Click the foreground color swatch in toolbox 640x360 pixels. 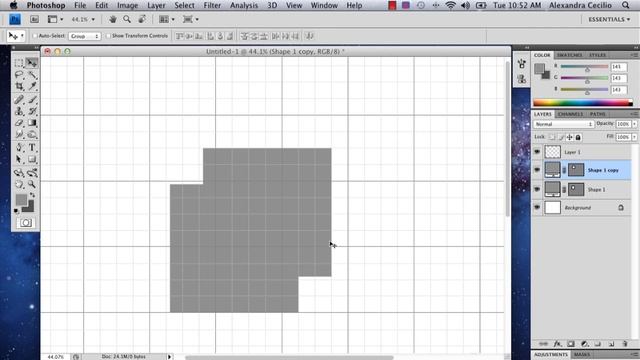[21, 200]
